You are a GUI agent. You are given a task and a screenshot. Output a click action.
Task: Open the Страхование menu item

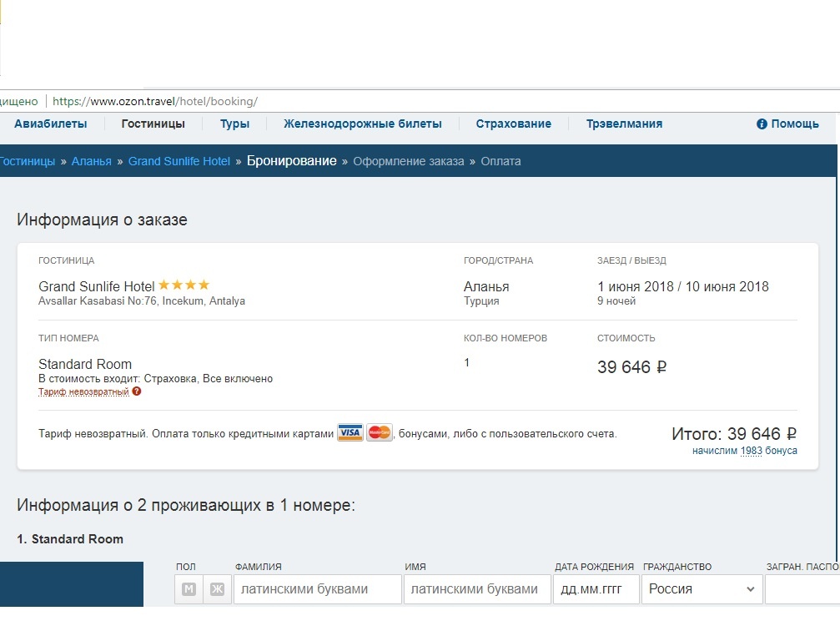click(513, 124)
